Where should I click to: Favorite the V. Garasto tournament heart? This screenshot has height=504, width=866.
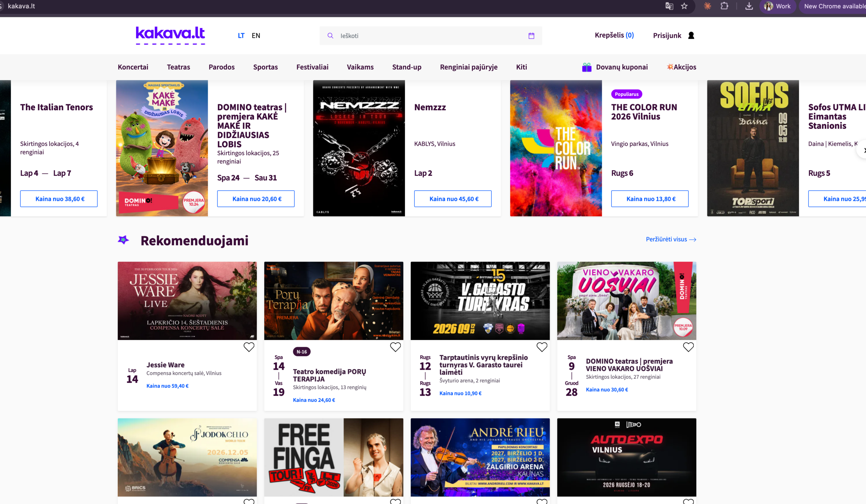tap(542, 347)
